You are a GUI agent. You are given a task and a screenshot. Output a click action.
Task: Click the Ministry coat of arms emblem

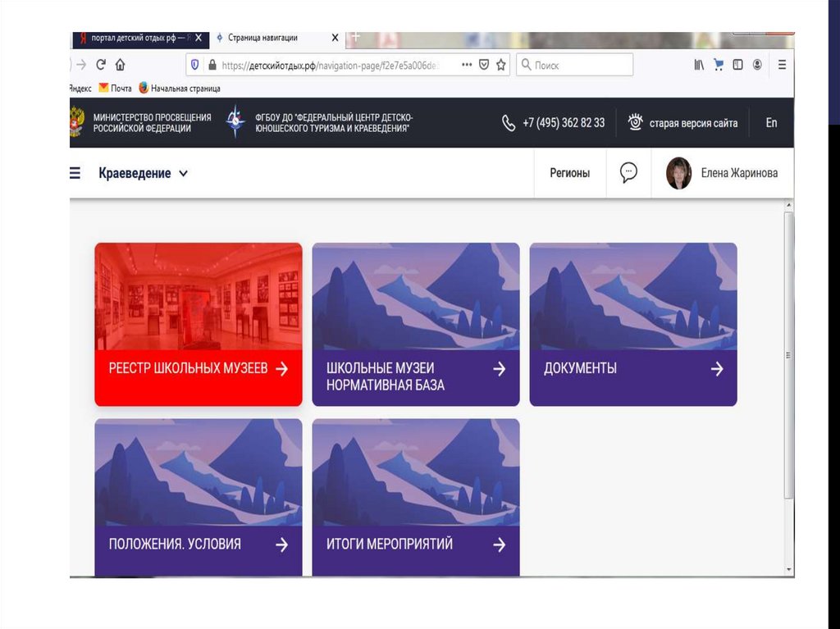[x=76, y=121]
